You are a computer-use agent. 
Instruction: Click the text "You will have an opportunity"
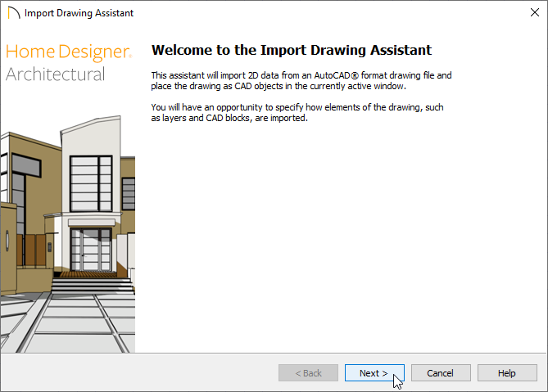click(207, 107)
